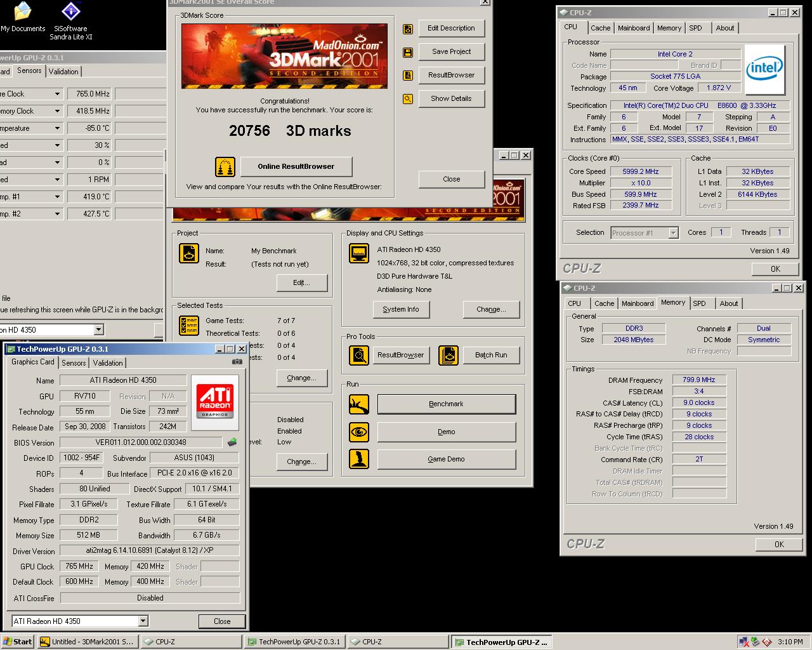Click the 3DMark2001 banner image

click(x=284, y=56)
